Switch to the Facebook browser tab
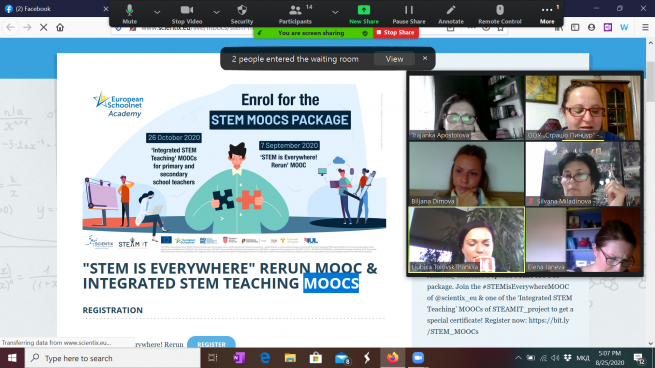655x368 pixels. click(x=54, y=8)
